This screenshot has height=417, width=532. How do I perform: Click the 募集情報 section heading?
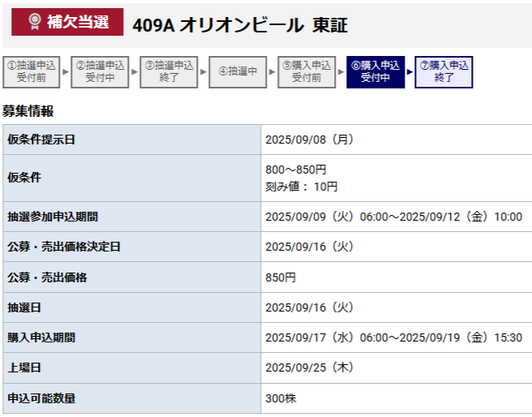coord(28,111)
